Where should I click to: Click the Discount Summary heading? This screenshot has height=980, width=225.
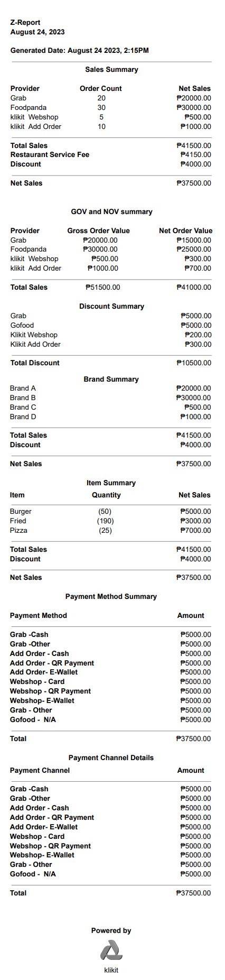tap(111, 306)
